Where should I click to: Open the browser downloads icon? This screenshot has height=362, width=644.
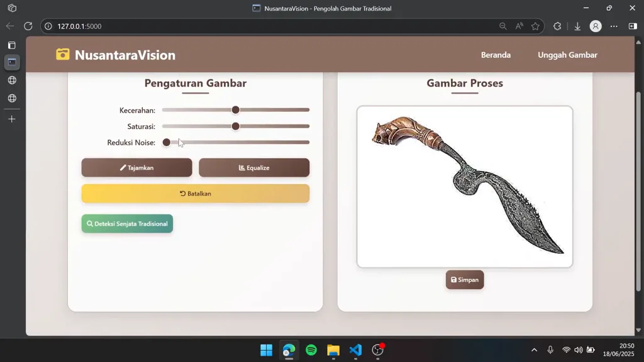[577, 26]
